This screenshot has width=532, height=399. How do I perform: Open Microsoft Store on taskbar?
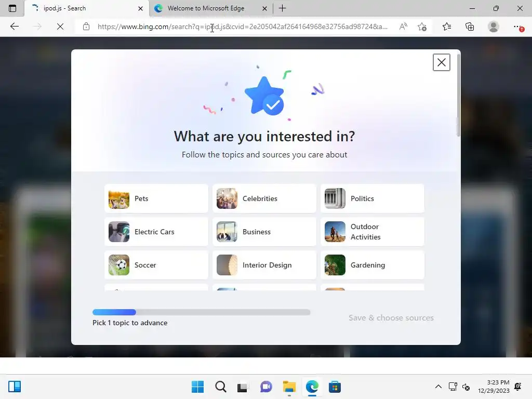335,387
